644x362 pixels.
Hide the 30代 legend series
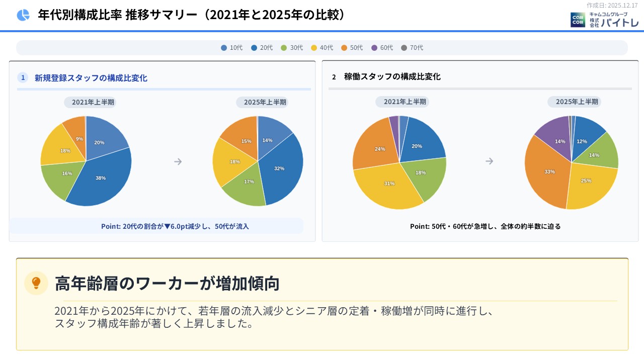[292, 48]
